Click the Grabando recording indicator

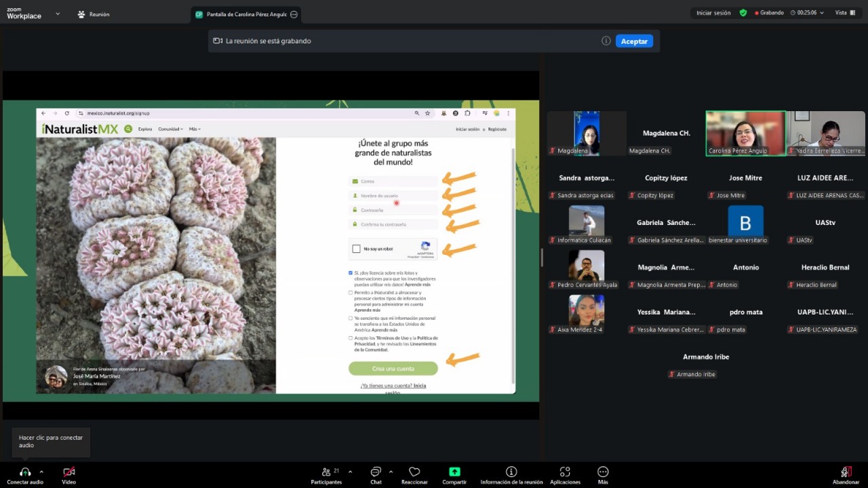point(768,13)
